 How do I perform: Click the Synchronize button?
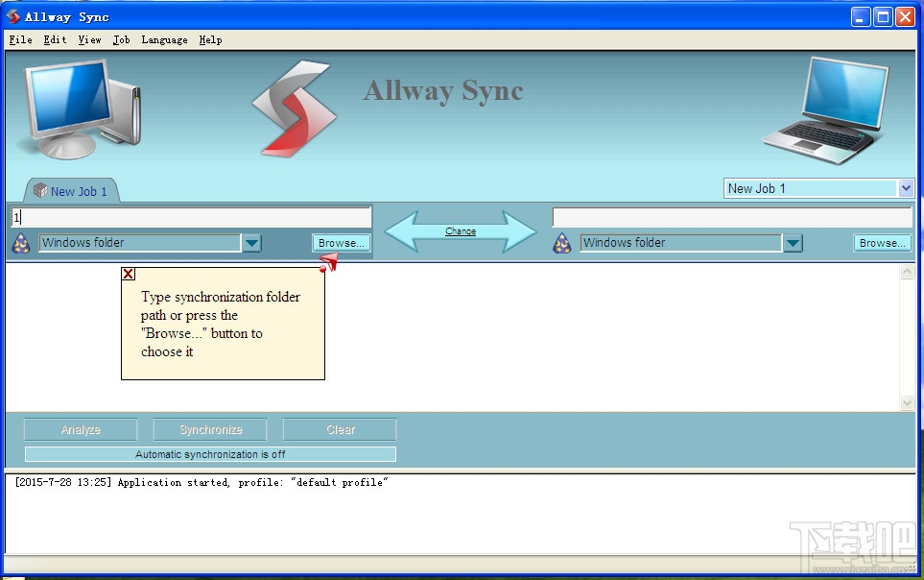[x=210, y=429]
